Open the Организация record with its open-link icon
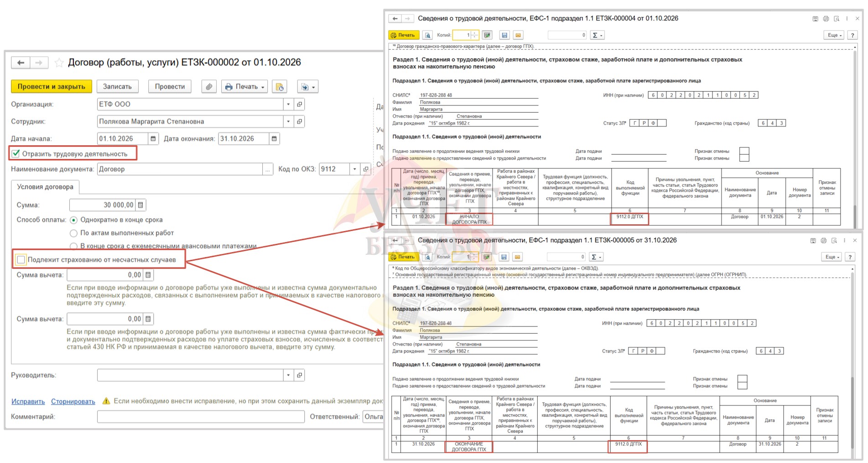This screenshot has width=868, height=463. click(x=299, y=104)
